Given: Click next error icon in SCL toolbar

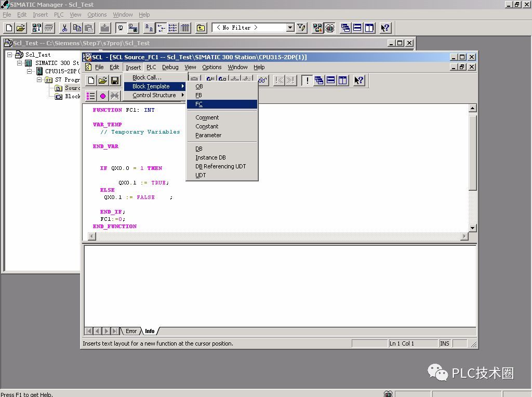Looking at the screenshot, I should click(291, 81).
